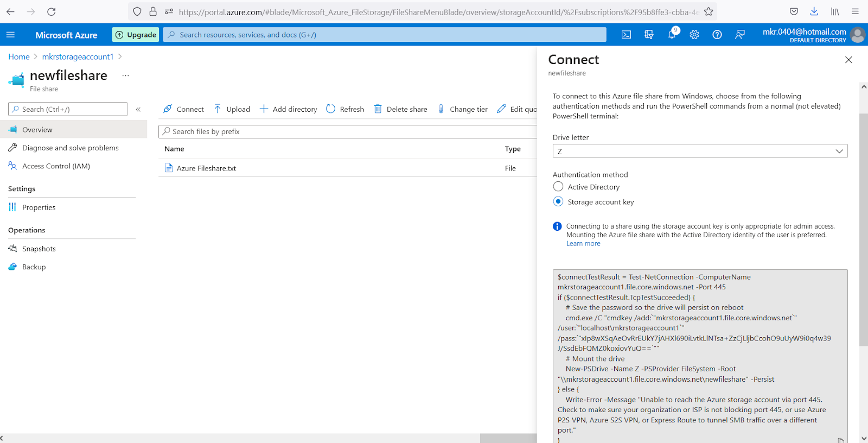Click the Search files by prefix field

pos(348,131)
